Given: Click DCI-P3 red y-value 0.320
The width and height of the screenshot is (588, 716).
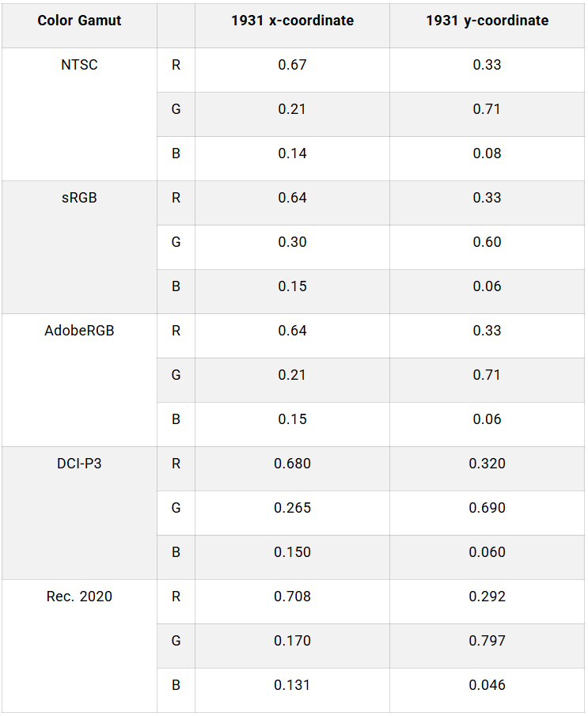Looking at the screenshot, I should coord(487,464).
